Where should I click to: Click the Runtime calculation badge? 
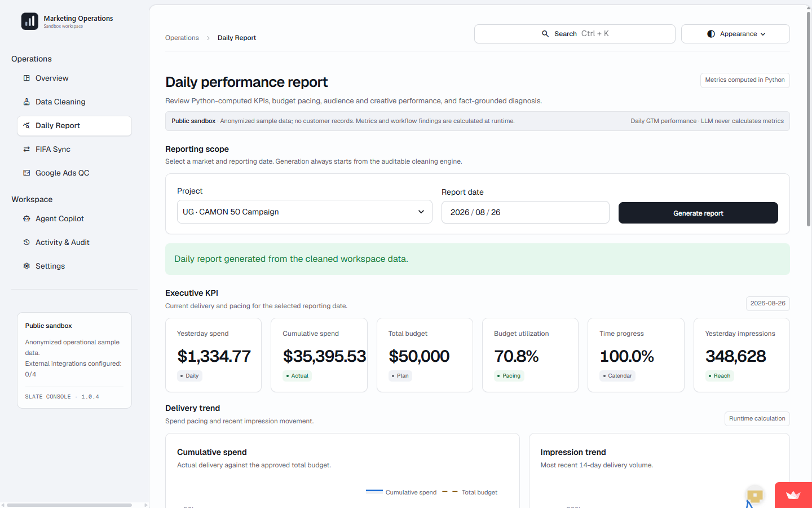tap(757, 419)
